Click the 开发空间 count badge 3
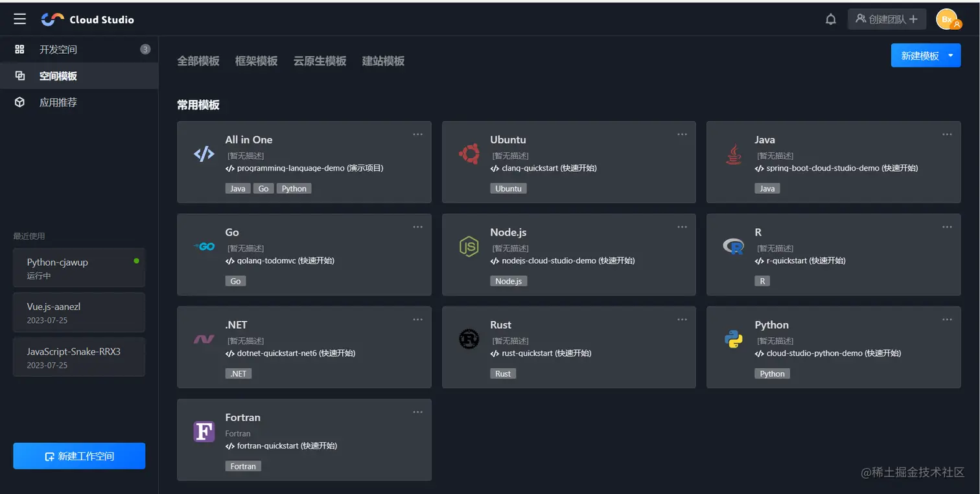 pos(145,49)
